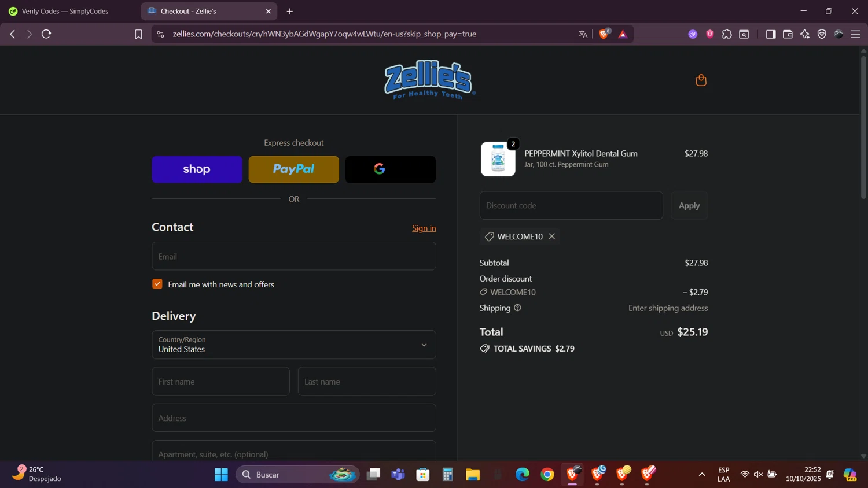Focus the Email input field
This screenshot has height=488, width=868.
[293, 256]
